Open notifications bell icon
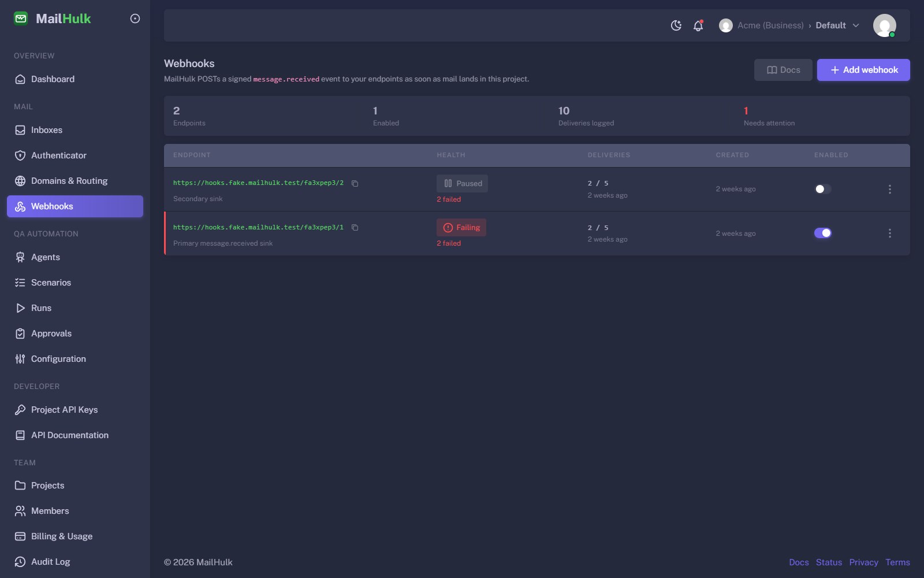 pyautogui.click(x=698, y=25)
